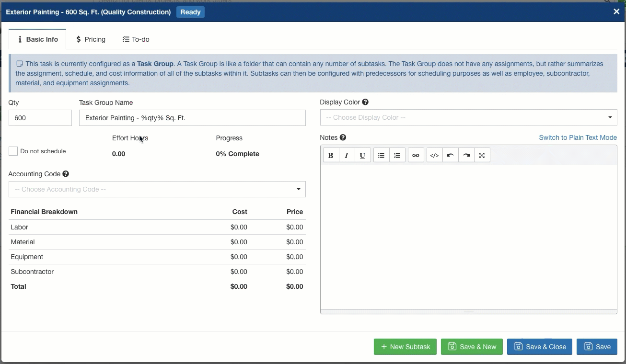Click the Labor row label
This screenshot has width=626, height=364.
[19, 227]
